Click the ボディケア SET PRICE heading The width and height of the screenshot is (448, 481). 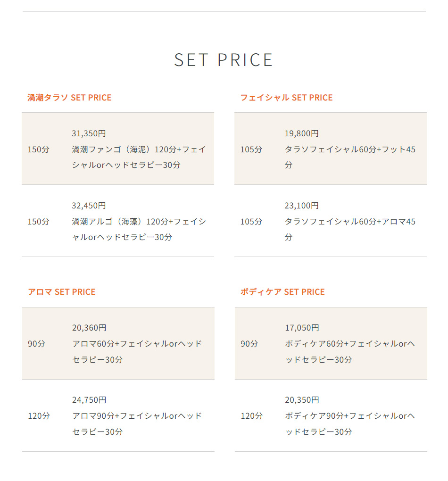tap(282, 292)
